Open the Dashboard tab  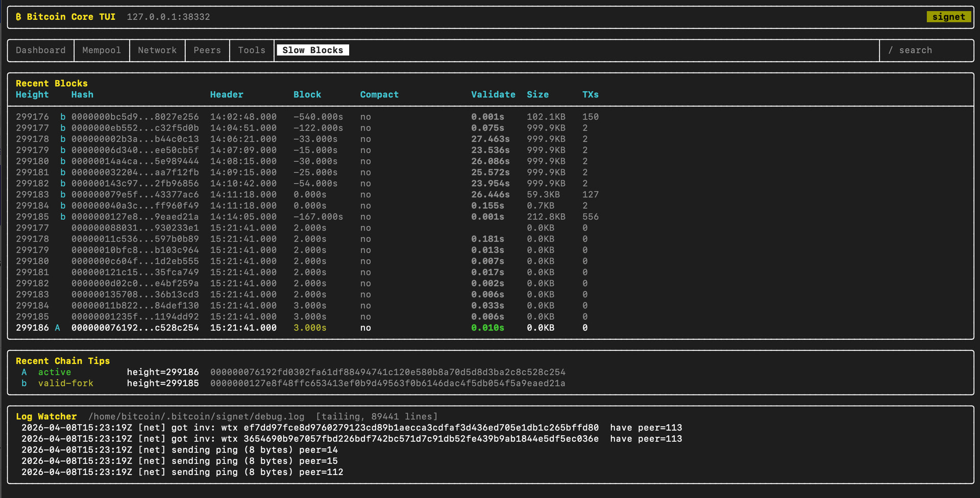[41, 50]
